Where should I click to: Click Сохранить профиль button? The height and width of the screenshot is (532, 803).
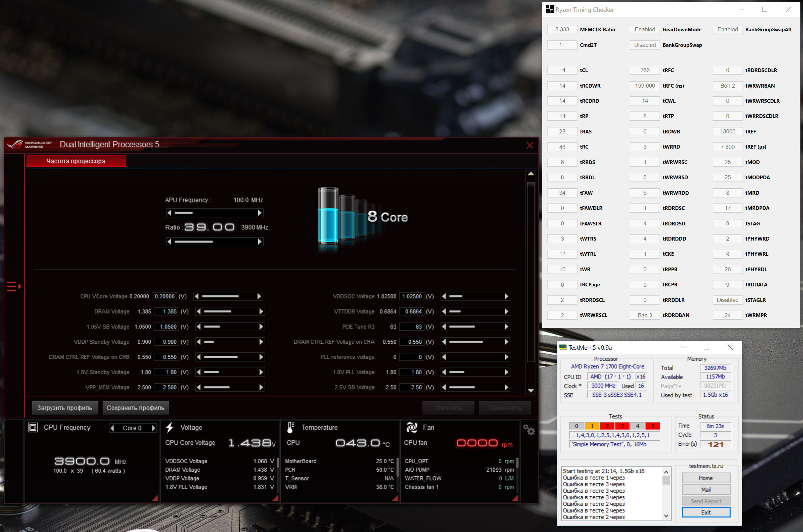[136, 408]
